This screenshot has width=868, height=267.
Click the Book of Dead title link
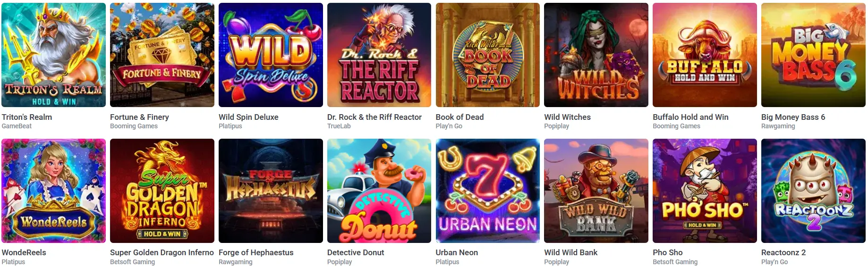click(x=460, y=117)
